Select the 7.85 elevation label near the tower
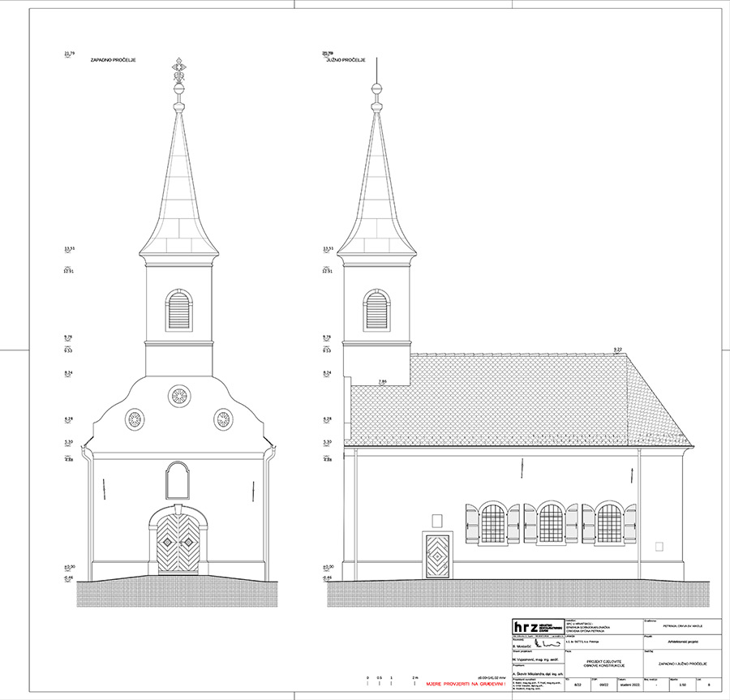The image size is (730, 700). pyautogui.click(x=382, y=380)
